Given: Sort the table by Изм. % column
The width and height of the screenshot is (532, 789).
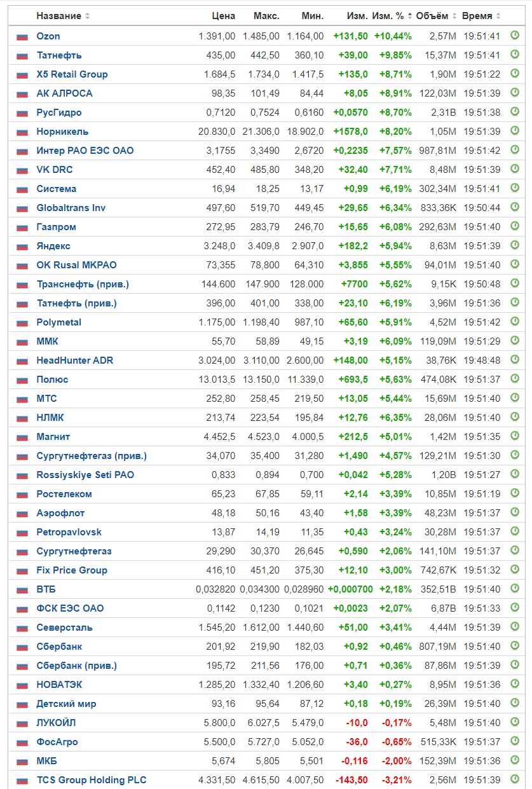Looking at the screenshot, I should point(392,16).
